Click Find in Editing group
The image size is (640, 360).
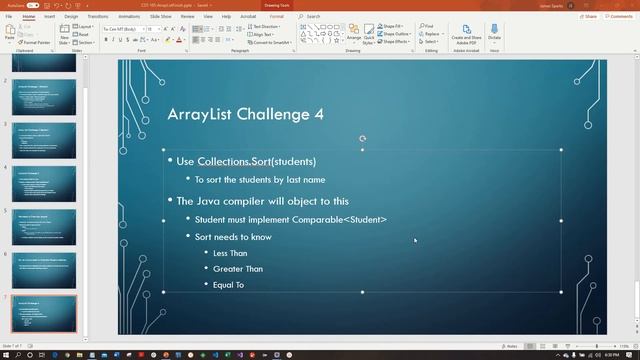(426, 26)
